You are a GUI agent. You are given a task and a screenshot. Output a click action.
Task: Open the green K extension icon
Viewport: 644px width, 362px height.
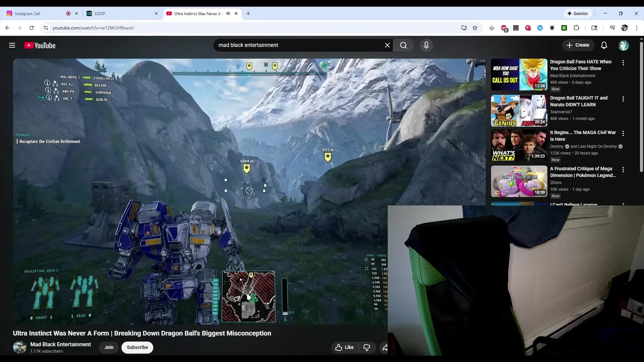pyautogui.click(x=564, y=28)
